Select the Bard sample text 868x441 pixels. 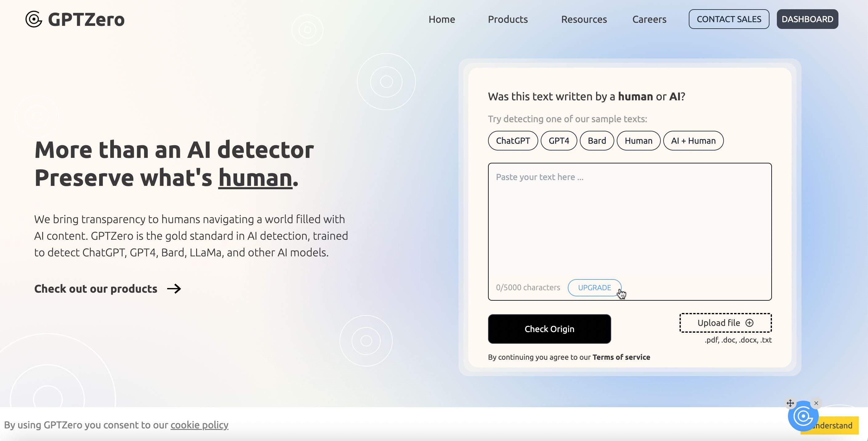click(x=596, y=140)
